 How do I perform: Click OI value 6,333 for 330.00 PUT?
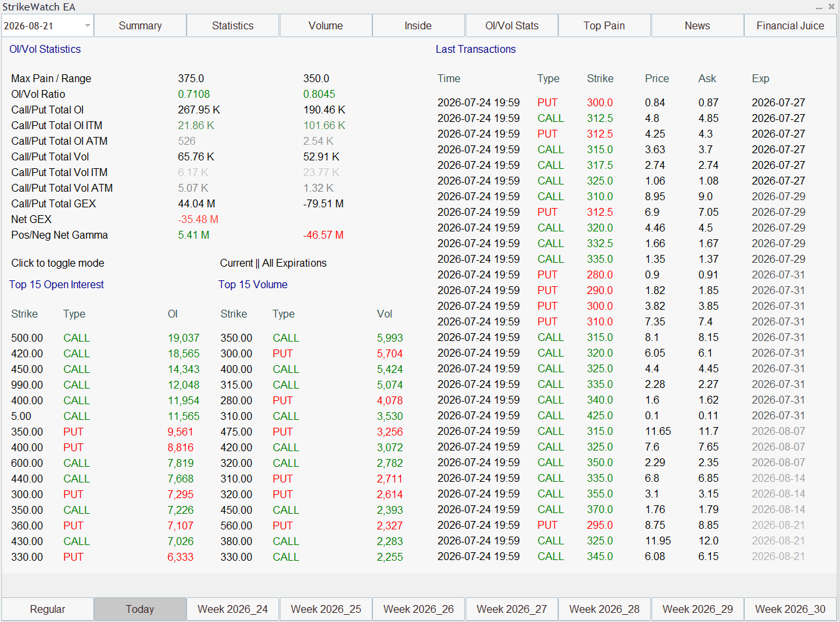[181, 557]
